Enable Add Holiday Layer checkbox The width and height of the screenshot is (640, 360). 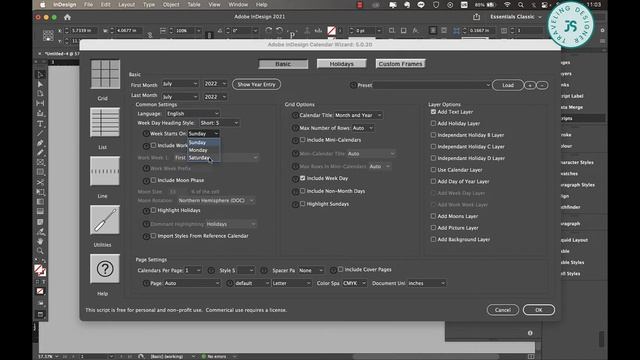pos(433,123)
